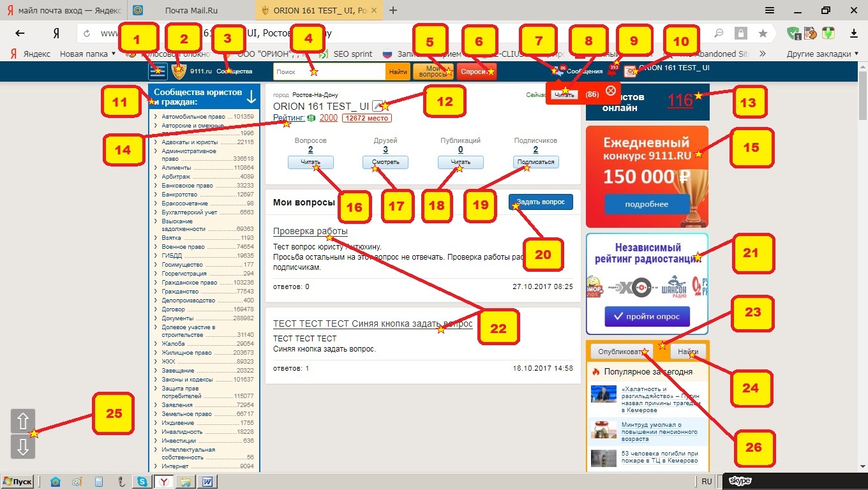Viewport: 868px width, 490px height.
Task: Click the scroll-up arrow on page left
Action: click(23, 422)
